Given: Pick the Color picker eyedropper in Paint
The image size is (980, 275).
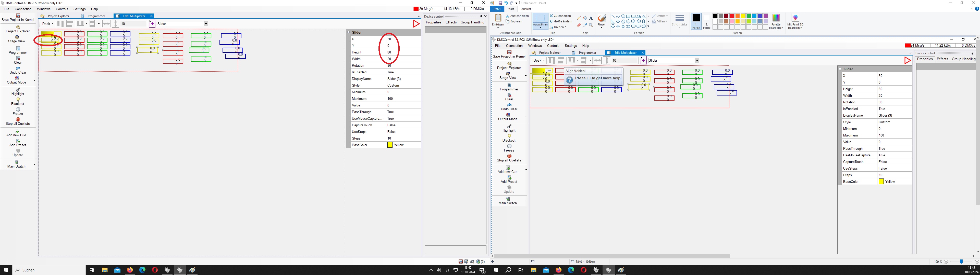Looking at the screenshot, I should (x=585, y=25).
